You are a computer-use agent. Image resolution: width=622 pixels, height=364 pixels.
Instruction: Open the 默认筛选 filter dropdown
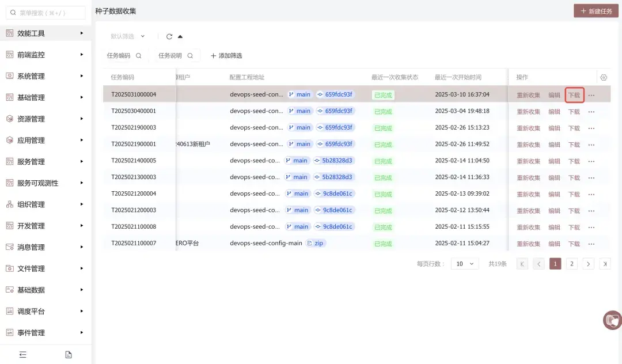click(x=128, y=36)
